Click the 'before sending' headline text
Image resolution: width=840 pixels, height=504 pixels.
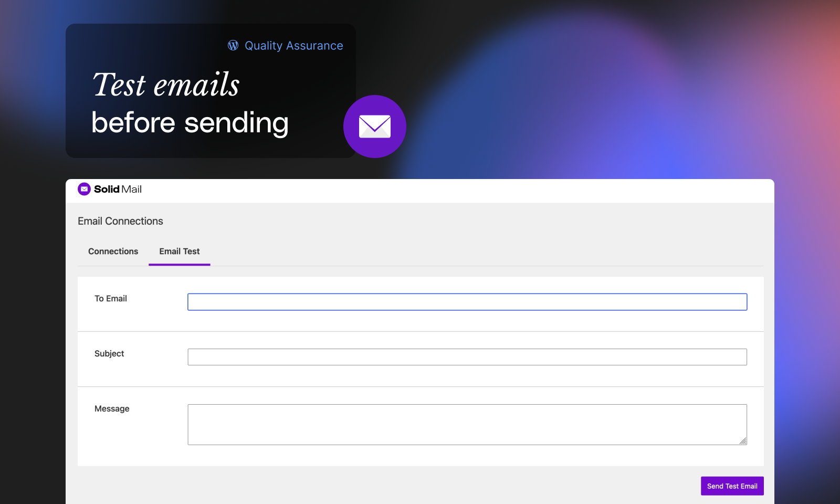point(190,123)
